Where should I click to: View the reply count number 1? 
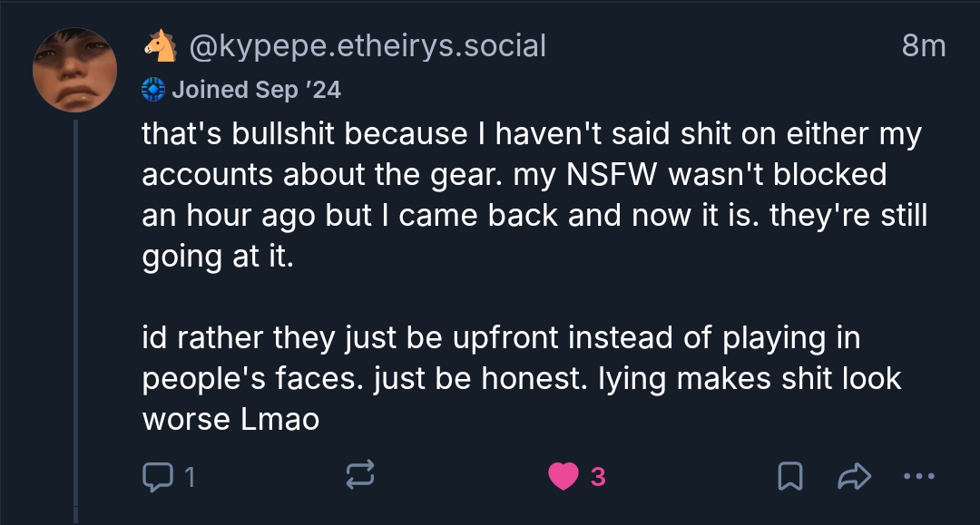click(190, 477)
